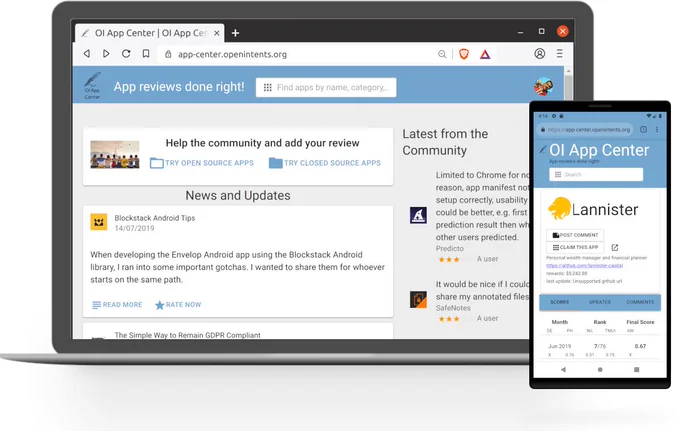
Task: Switch to the Comments tab on phone
Action: [640, 302]
